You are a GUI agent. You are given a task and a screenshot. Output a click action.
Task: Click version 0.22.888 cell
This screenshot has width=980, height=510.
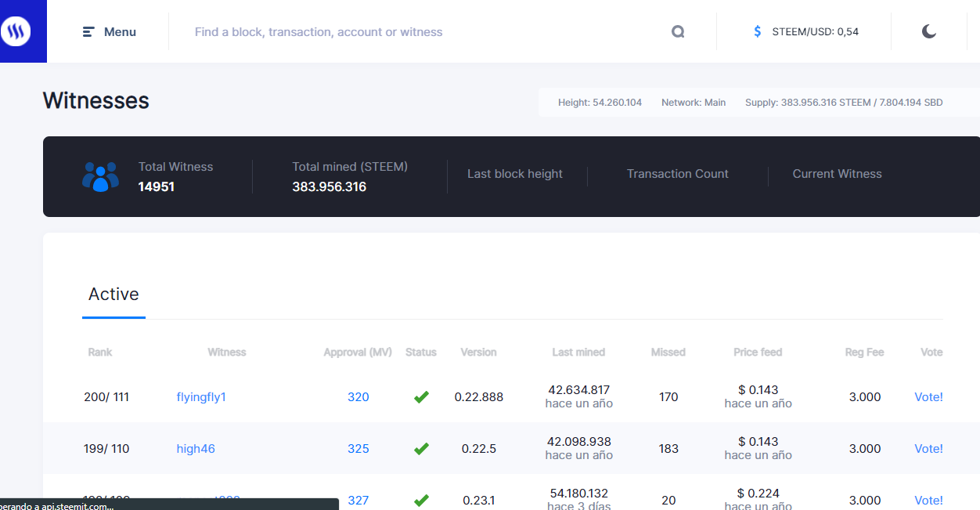(x=479, y=397)
